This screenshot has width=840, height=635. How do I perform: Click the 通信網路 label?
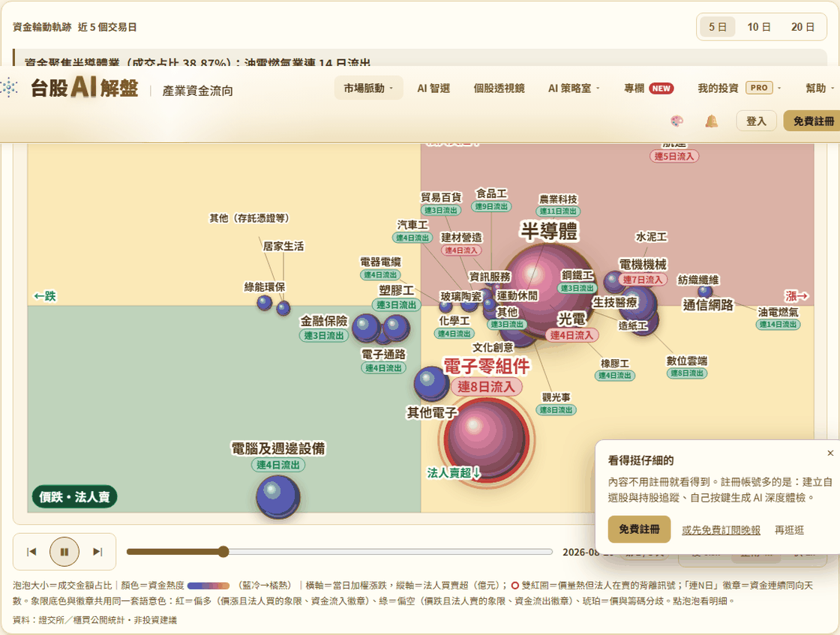(x=708, y=304)
